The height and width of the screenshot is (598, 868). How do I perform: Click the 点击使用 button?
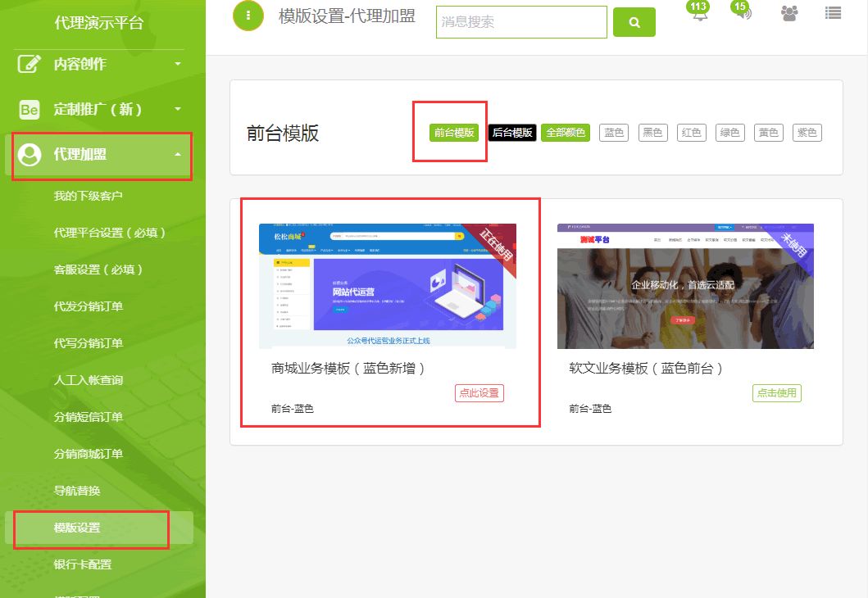click(x=776, y=393)
